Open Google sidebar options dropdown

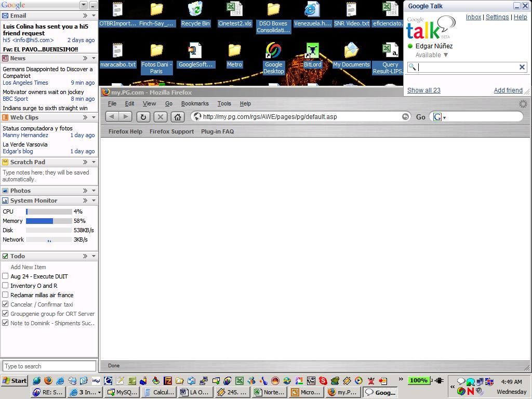click(x=84, y=5)
